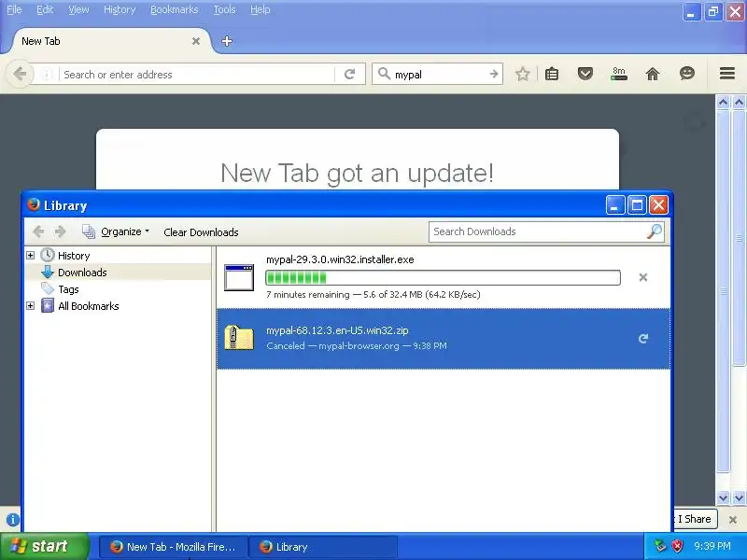This screenshot has width=747, height=560.
Task: Click the mypal installer exe file icon
Action: click(239, 277)
